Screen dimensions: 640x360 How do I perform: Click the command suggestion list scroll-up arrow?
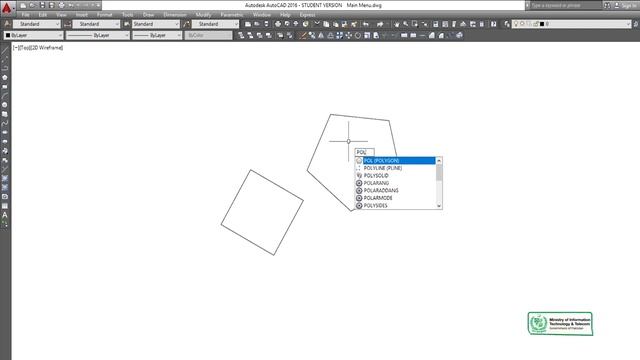439,161
